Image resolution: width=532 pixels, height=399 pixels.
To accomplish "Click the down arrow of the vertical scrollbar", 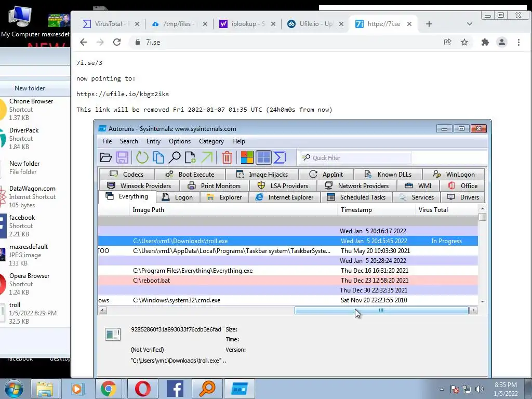I will pyautogui.click(x=482, y=301).
